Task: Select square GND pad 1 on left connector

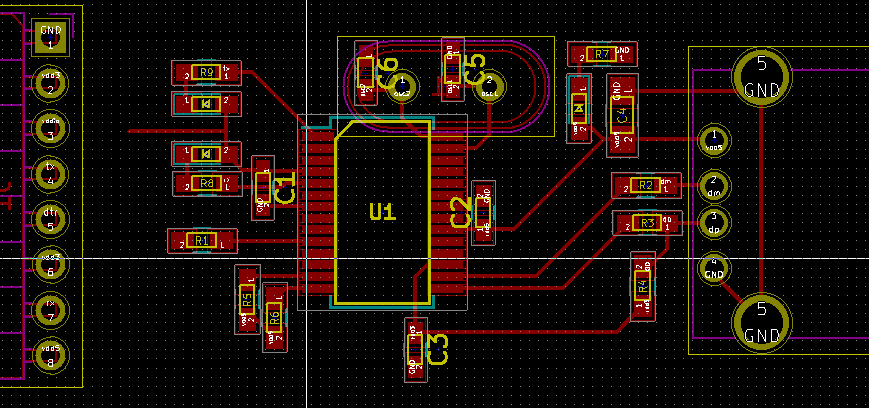Action: [x=50, y=37]
